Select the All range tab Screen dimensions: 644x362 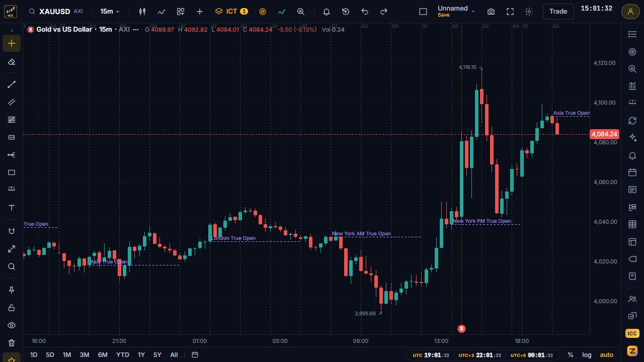coord(174,354)
